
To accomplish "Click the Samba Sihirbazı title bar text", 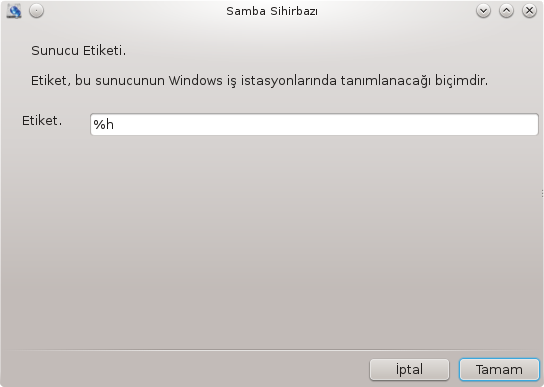I will click(272, 11).
